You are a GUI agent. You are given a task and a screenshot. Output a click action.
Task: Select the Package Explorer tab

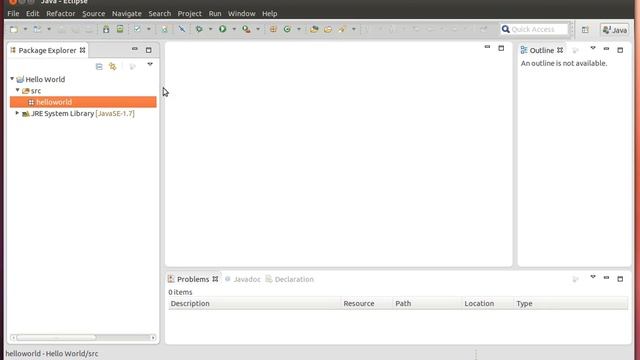47,50
